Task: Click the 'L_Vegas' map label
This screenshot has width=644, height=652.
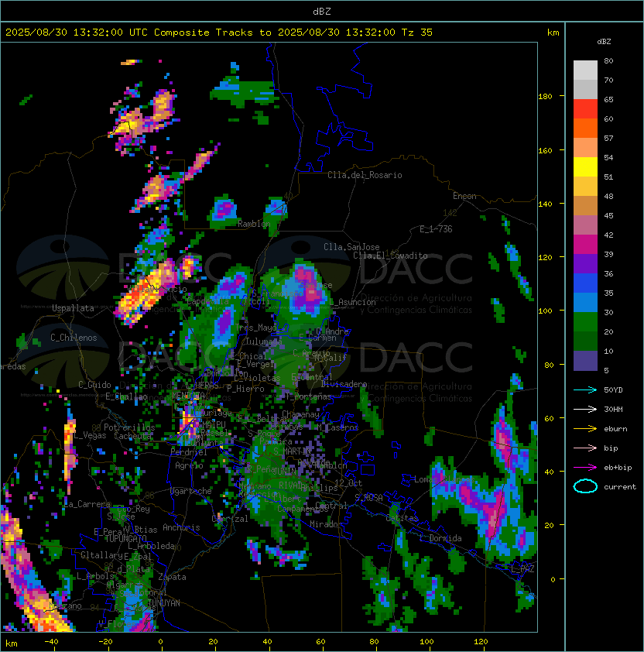Action: (x=90, y=436)
